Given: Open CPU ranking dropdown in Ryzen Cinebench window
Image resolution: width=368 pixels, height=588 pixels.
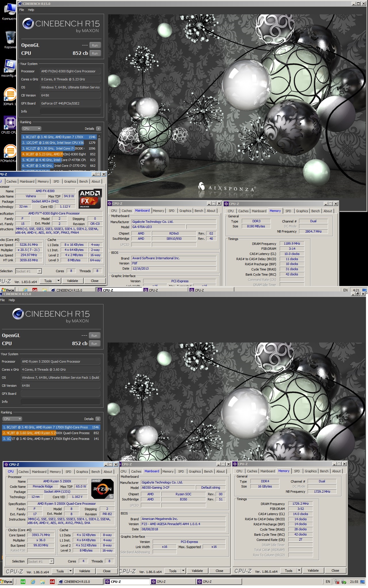Looking at the screenshot, I should (12, 419).
